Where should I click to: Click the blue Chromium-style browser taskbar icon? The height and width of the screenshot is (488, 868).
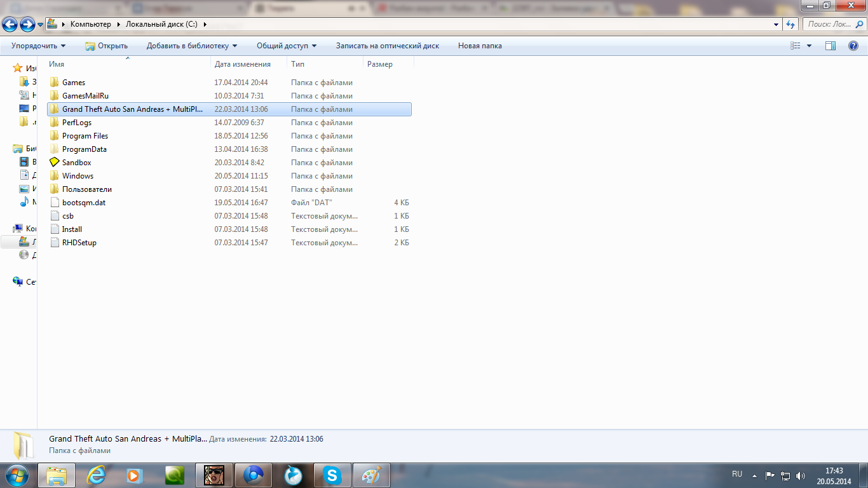254,475
